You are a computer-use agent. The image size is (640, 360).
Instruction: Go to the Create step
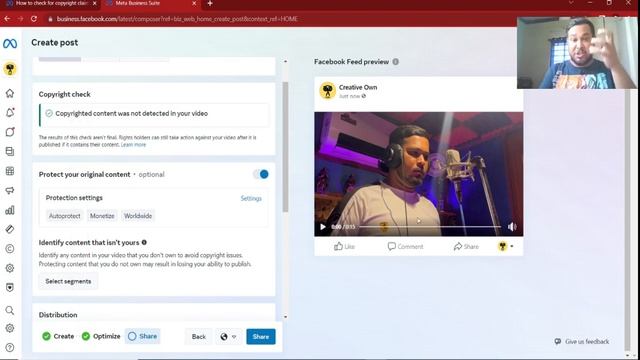coord(58,336)
